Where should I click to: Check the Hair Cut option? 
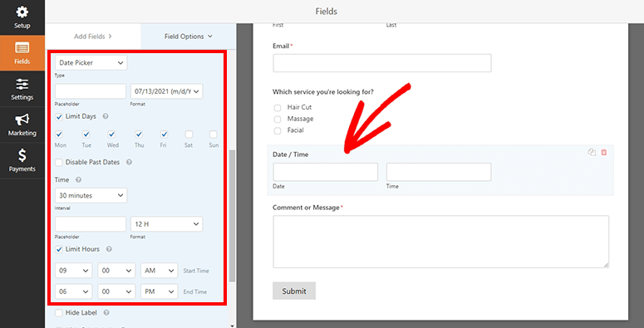[x=278, y=108]
